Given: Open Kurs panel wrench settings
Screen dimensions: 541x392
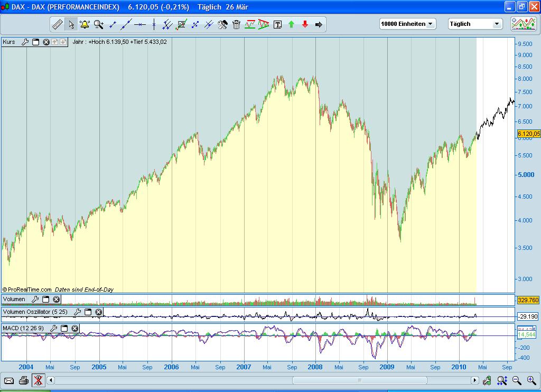Looking at the screenshot, I should (25, 42).
